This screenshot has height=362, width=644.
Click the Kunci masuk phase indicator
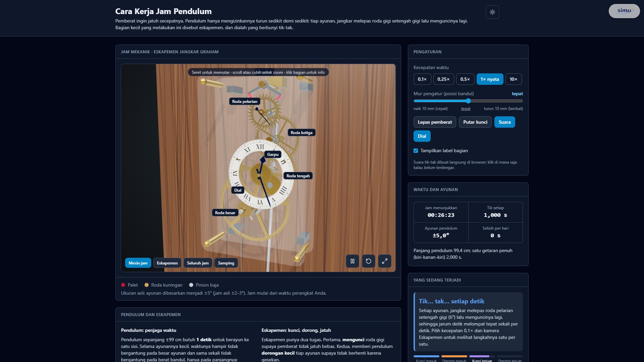click(426, 359)
